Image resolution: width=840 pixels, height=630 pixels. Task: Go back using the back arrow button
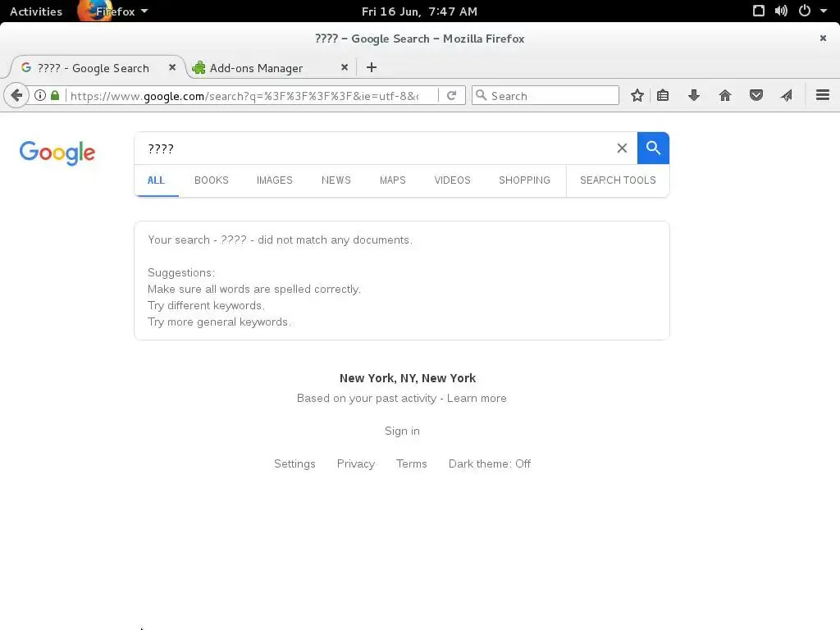[x=16, y=96]
